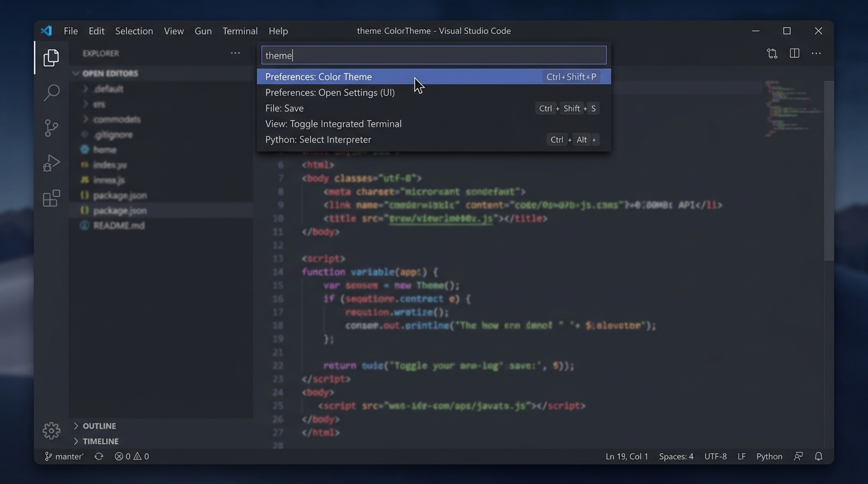Open the editor more actions ellipsis

(816, 54)
